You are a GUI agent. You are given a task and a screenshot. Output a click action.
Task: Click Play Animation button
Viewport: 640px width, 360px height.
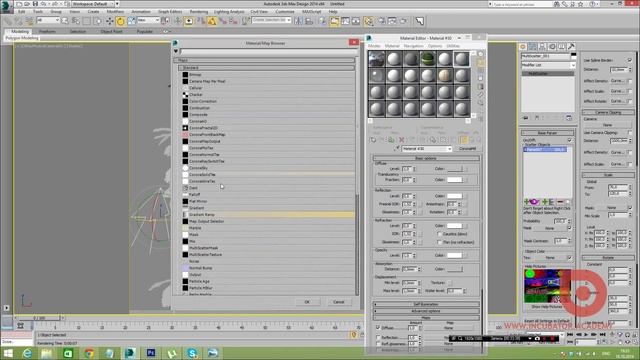point(586,335)
